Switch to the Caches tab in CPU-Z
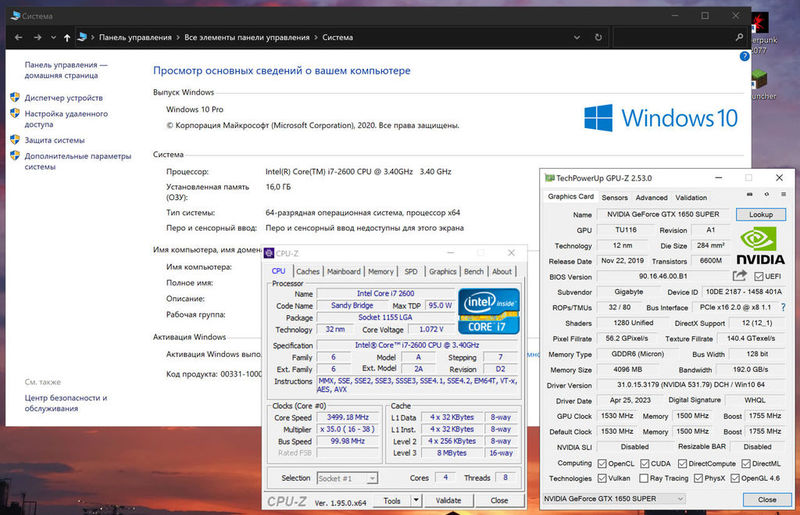Image resolution: width=800 pixels, height=515 pixels. (308, 272)
